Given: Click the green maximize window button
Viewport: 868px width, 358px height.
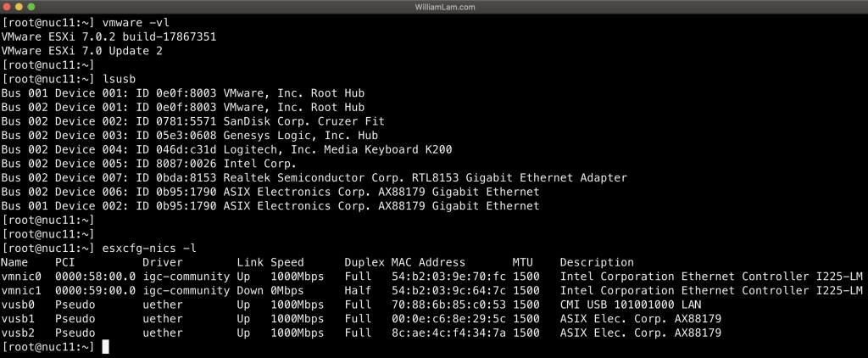Looking at the screenshot, I should [31, 7].
